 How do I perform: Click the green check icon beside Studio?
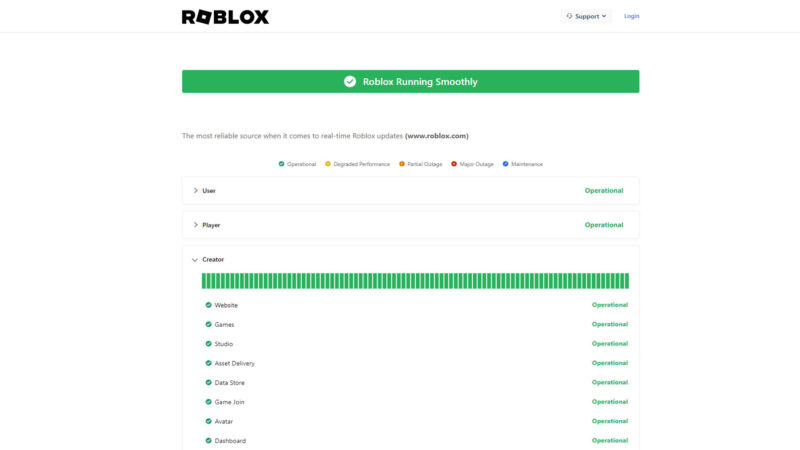tap(208, 344)
